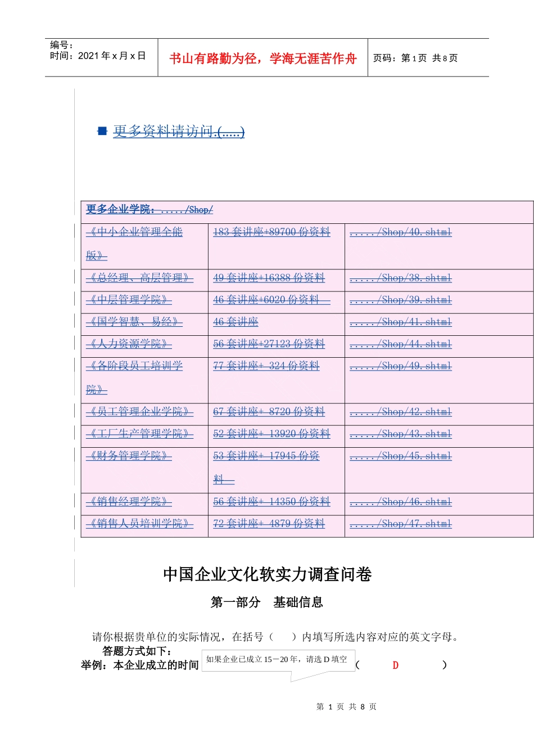Open 《各阶段员工培训学院》 link
The height and width of the screenshot is (756, 534).
coord(134,377)
